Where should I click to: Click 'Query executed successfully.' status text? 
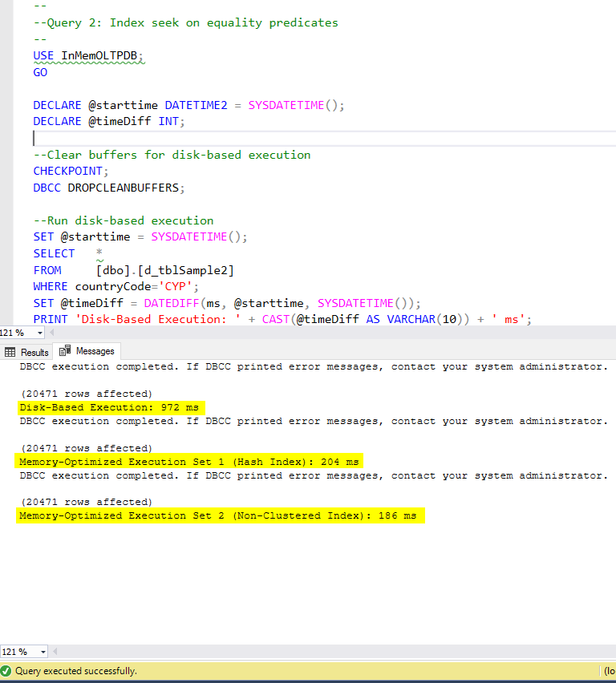click(x=76, y=671)
